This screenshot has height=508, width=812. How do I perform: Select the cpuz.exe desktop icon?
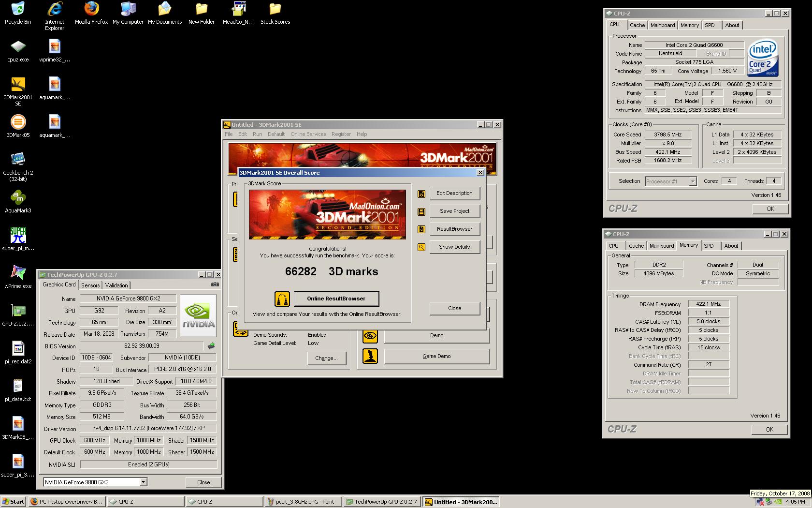18,51
